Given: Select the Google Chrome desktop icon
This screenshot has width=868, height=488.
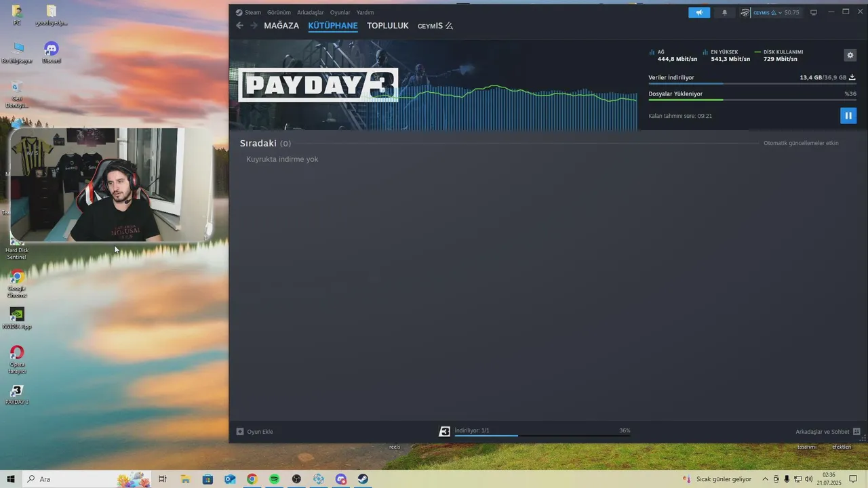Looking at the screenshot, I should (17, 285).
